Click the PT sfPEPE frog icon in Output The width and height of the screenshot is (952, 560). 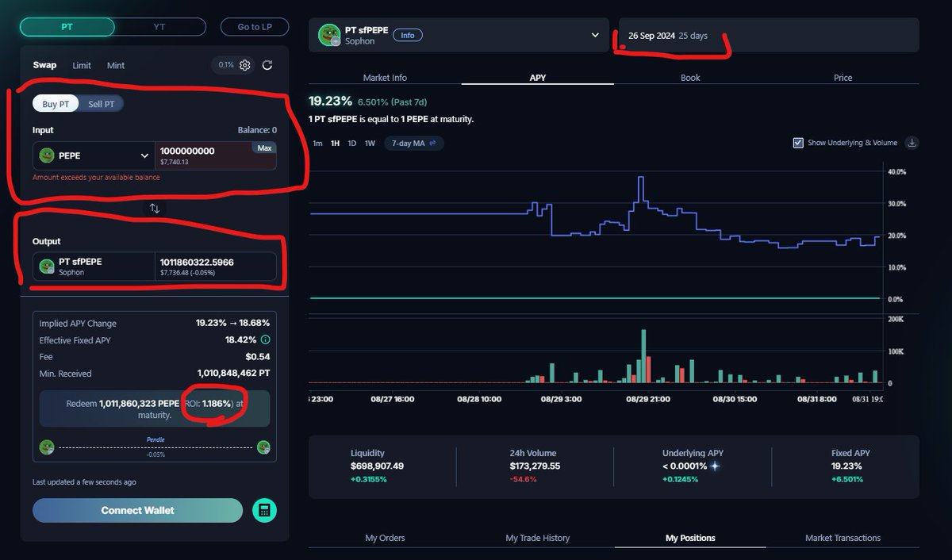47,267
